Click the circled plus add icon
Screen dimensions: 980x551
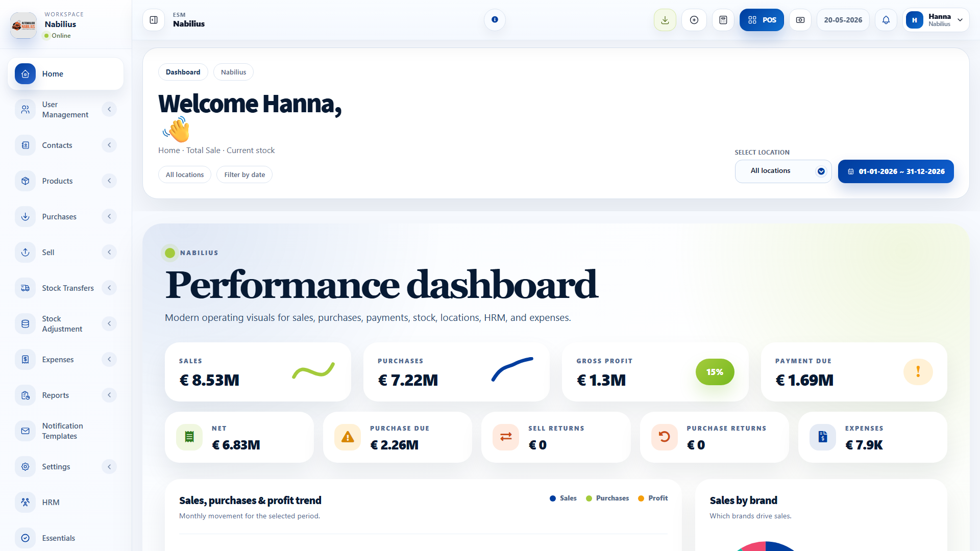pos(694,20)
